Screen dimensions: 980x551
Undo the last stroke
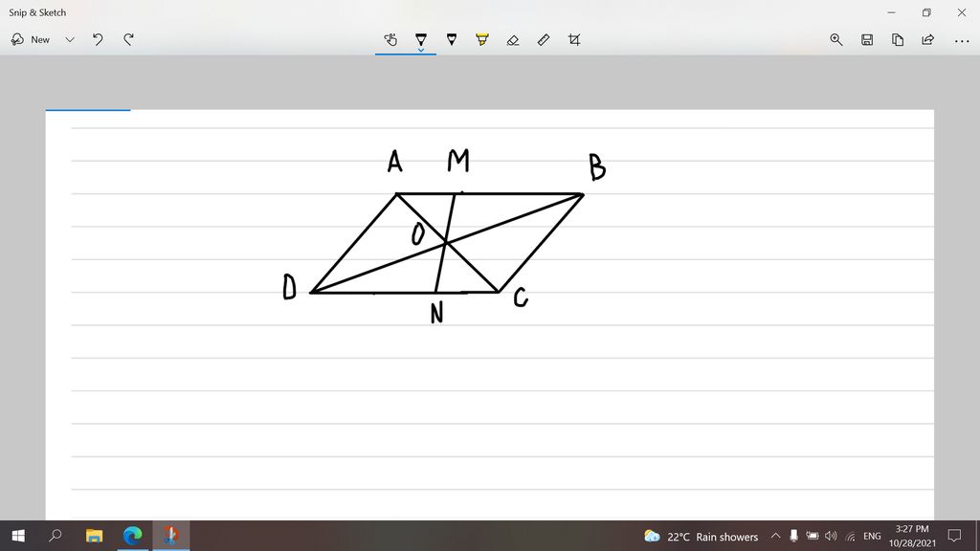click(x=98, y=39)
